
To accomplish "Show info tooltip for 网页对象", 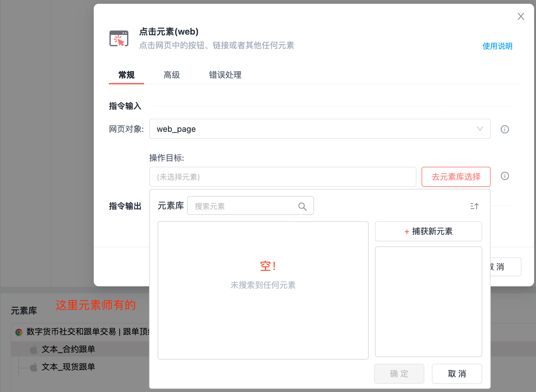I will [505, 129].
